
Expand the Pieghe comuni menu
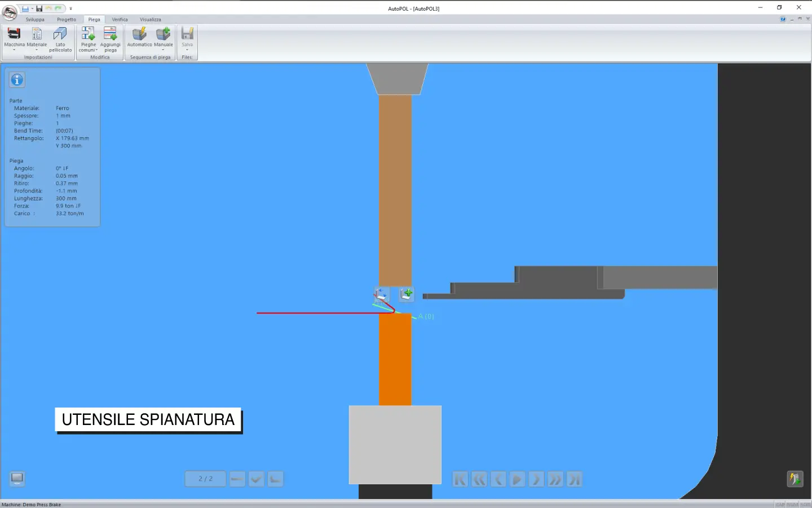(x=88, y=39)
